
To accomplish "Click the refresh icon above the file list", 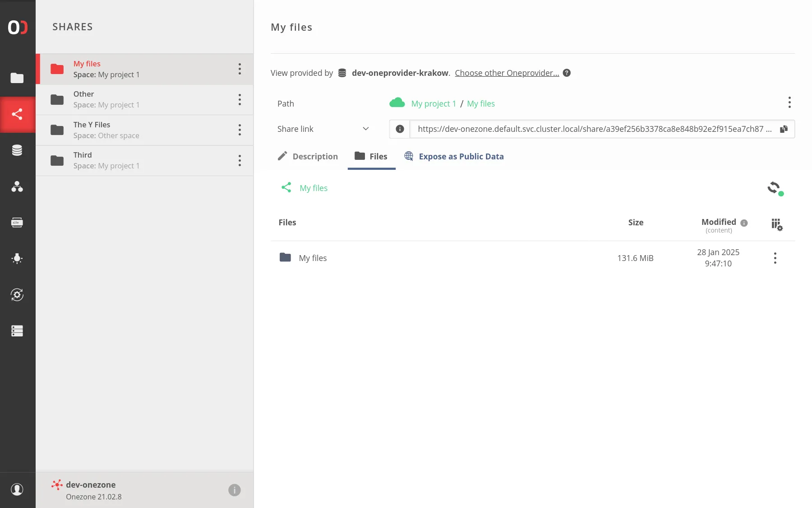I will pyautogui.click(x=774, y=188).
